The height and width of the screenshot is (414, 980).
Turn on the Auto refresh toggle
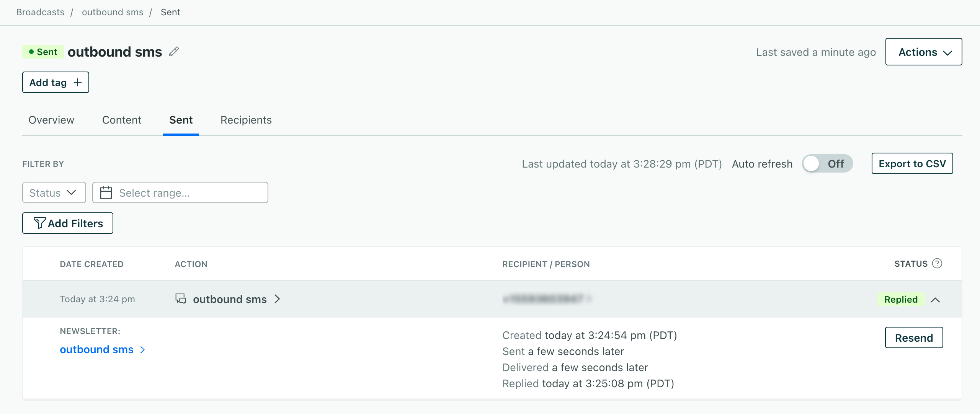pos(827,164)
